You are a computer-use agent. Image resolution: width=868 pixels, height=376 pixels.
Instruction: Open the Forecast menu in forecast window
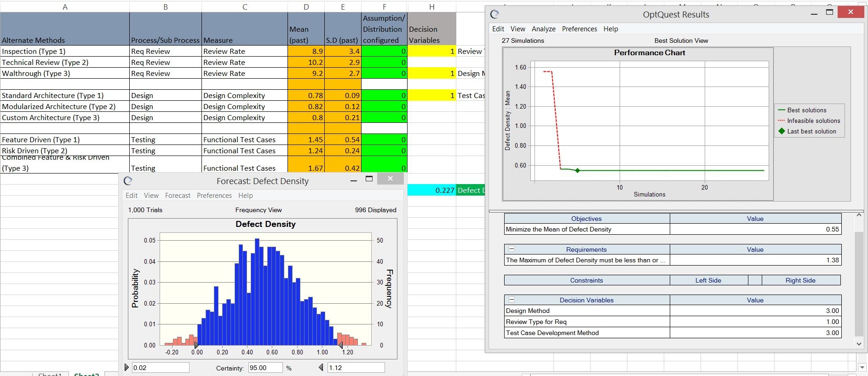click(x=178, y=196)
